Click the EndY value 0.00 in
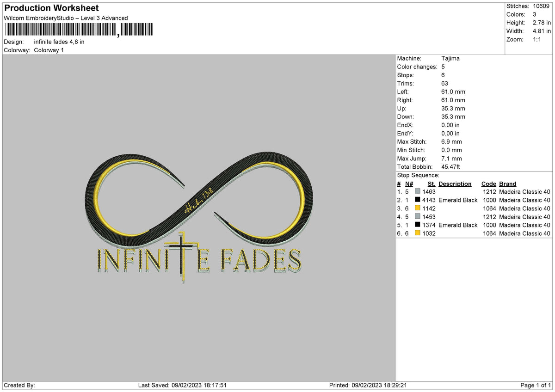Viewport: 555px width, 392px height. pyautogui.click(x=450, y=133)
